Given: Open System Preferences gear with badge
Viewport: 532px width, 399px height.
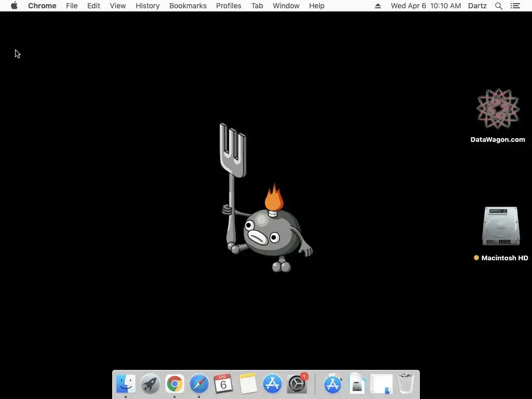Looking at the screenshot, I should click(297, 384).
